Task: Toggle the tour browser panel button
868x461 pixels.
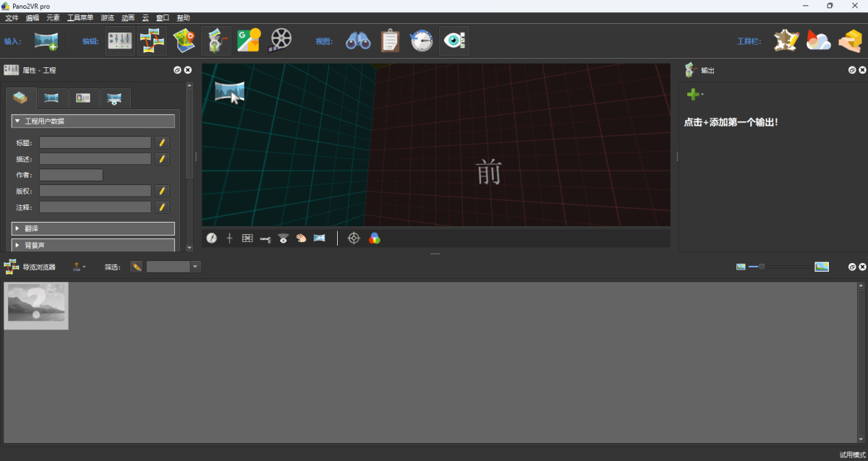Action: click(152, 41)
